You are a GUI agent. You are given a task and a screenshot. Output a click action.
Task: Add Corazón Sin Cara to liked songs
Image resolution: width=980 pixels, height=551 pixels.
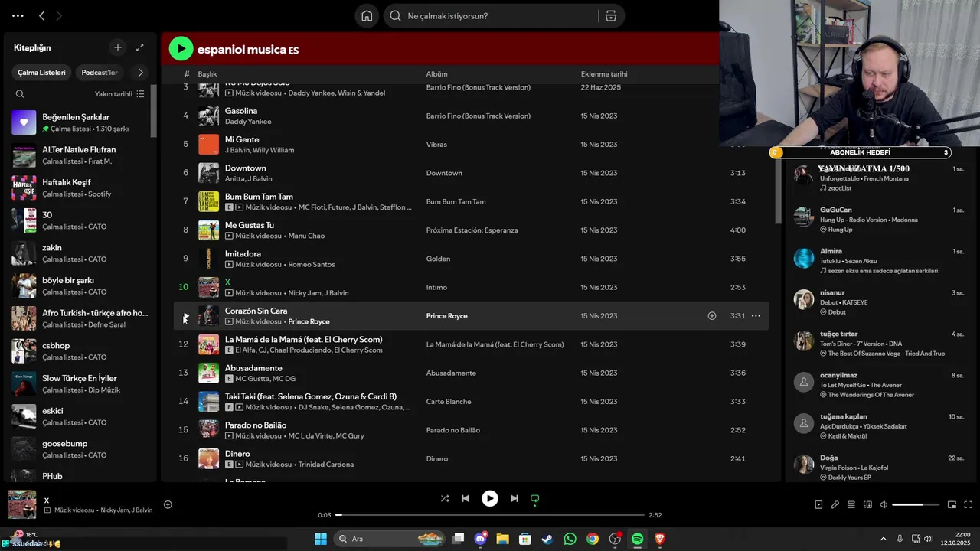[712, 316]
